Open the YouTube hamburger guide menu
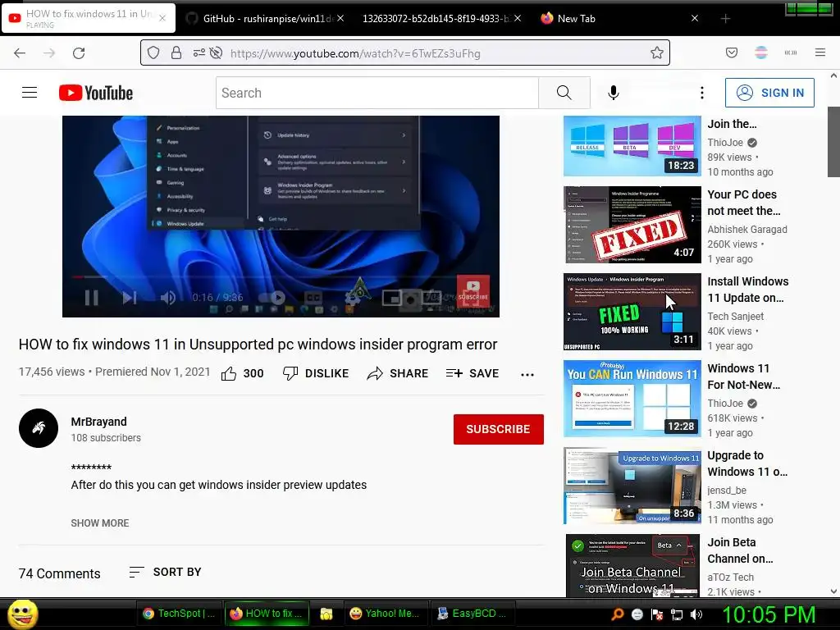 pyautogui.click(x=30, y=93)
